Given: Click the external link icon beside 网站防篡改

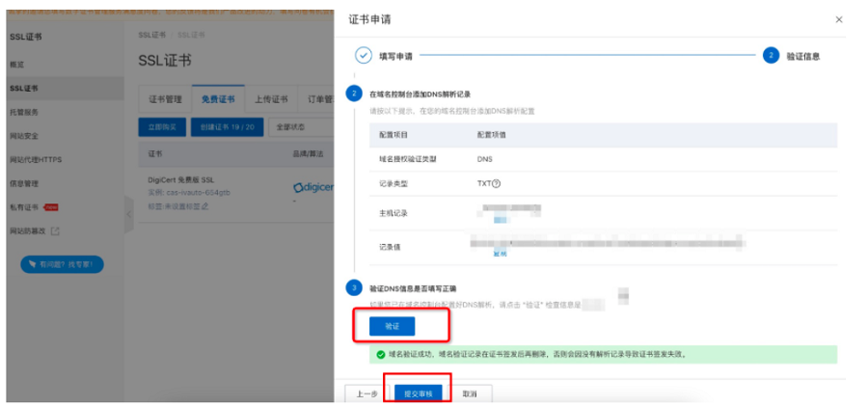Looking at the screenshot, I should [55, 231].
